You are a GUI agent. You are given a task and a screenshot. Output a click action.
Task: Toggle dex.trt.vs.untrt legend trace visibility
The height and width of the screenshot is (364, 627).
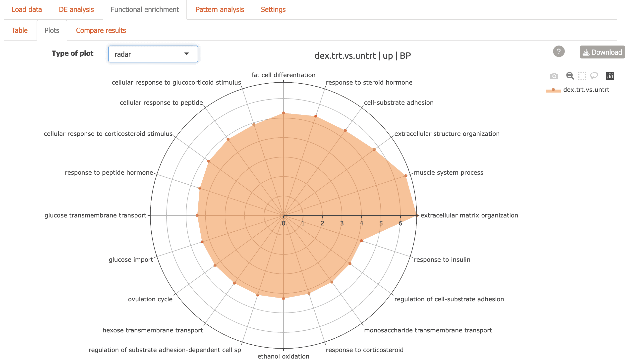coord(586,90)
